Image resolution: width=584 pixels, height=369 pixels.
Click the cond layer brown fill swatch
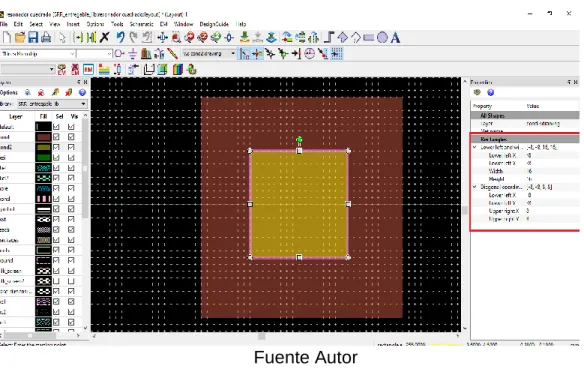tap(43, 137)
